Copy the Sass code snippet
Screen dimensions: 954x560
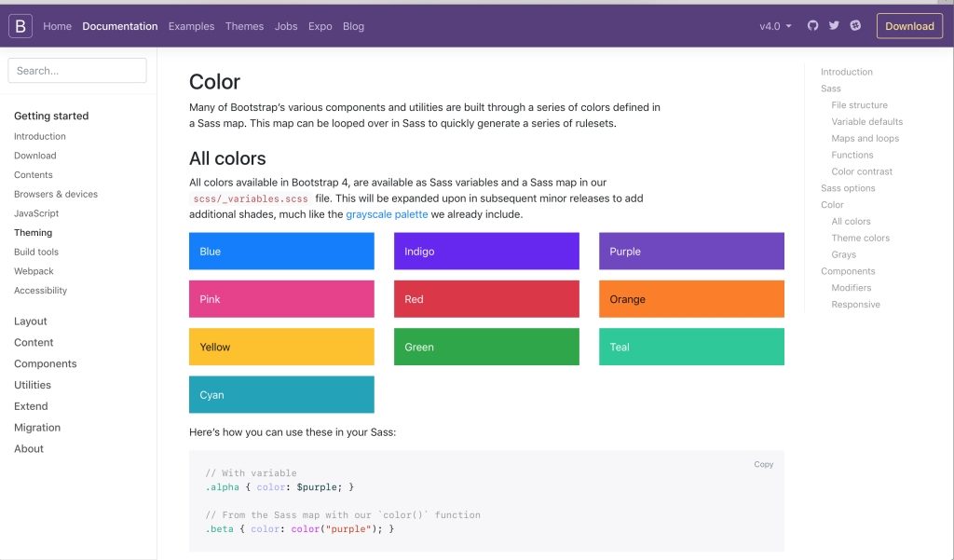[764, 464]
